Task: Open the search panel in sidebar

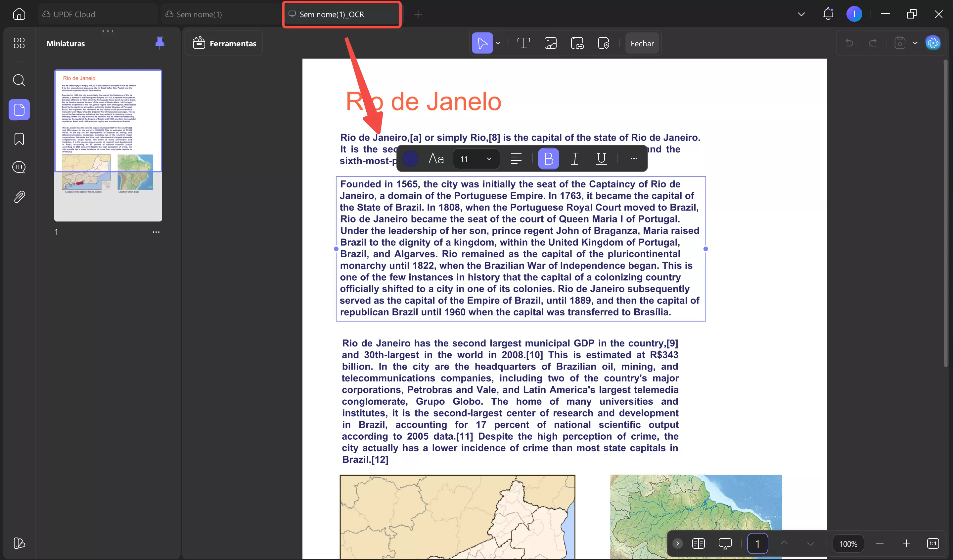Action: [19, 80]
